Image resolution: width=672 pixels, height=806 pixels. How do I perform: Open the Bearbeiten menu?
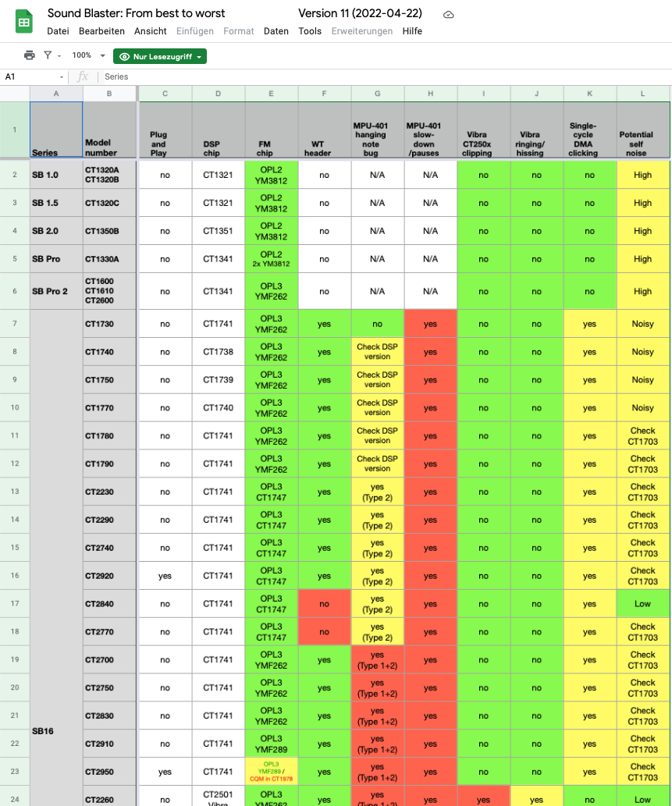(101, 31)
